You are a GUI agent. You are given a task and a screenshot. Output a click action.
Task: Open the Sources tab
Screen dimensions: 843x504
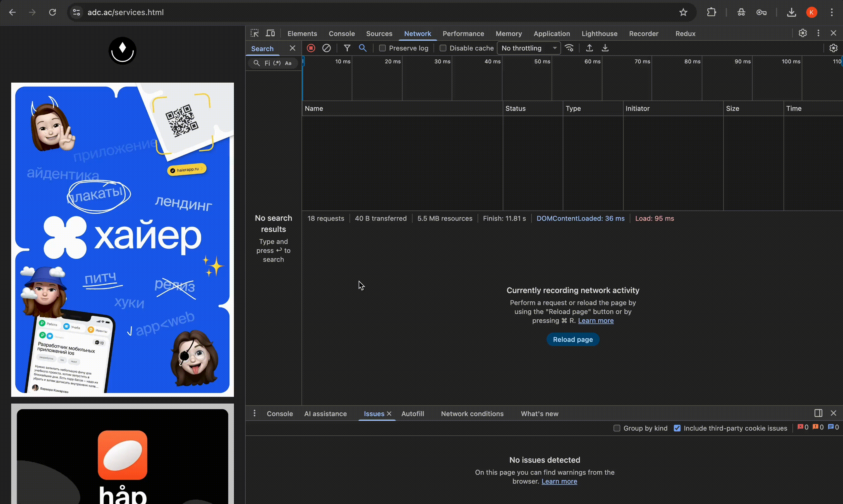coord(379,33)
